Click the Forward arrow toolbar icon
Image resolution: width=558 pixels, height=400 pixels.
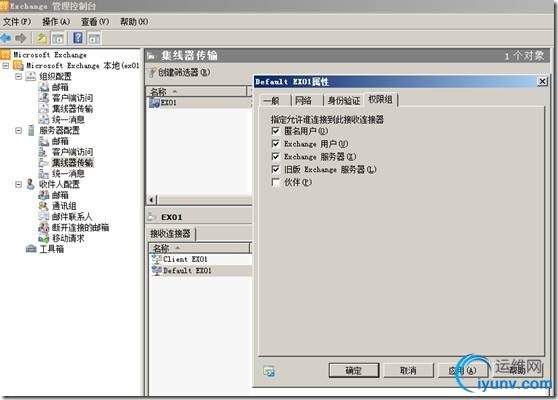(x=21, y=37)
